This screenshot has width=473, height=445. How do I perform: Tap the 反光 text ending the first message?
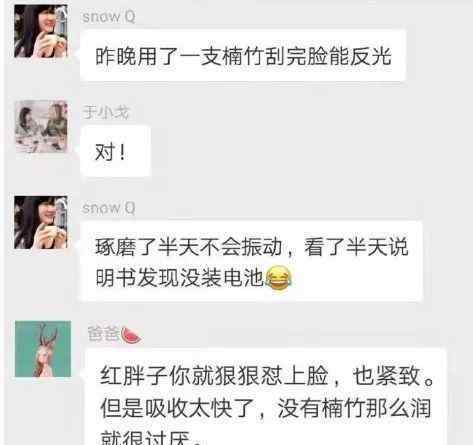370,56
